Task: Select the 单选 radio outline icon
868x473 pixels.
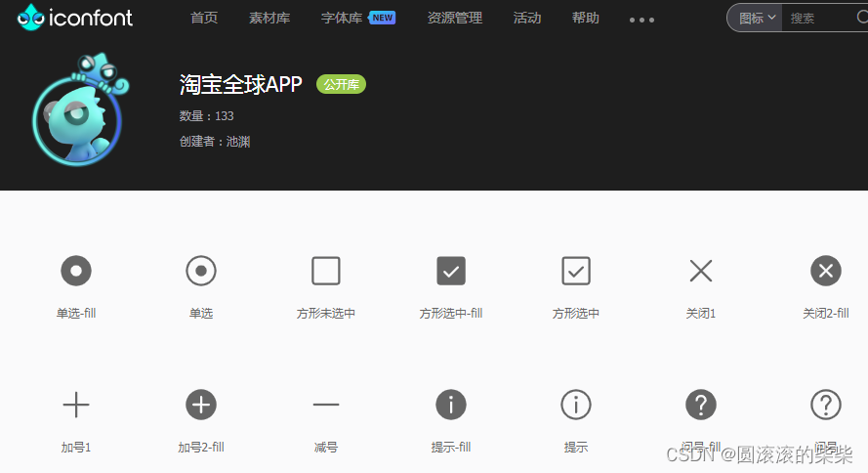Action: coord(201,271)
